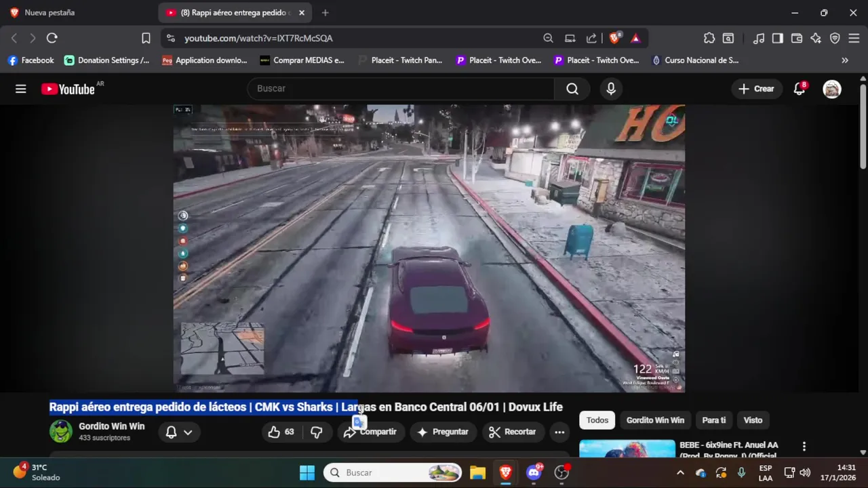Open a new browser tab with the plus icon
The width and height of the screenshot is (868, 488).
coord(325,13)
